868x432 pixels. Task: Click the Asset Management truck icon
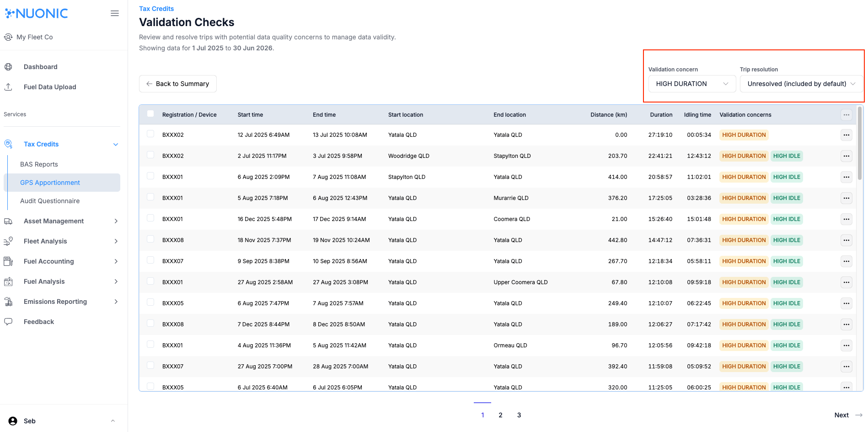(x=8, y=221)
